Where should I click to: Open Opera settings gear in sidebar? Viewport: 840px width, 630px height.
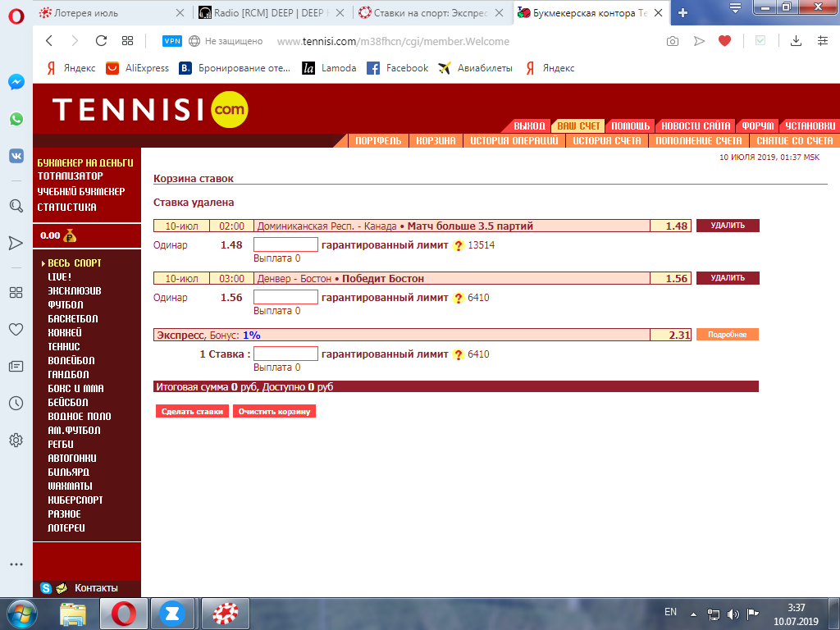click(16, 441)
